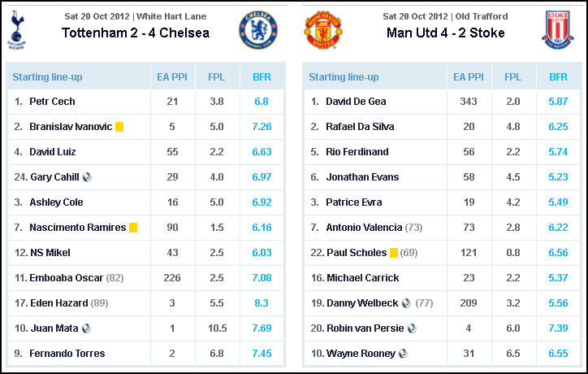Screen dimensions: 588x374
Task: Click goal icon next to Danny Welbeck
Action: 406,303
